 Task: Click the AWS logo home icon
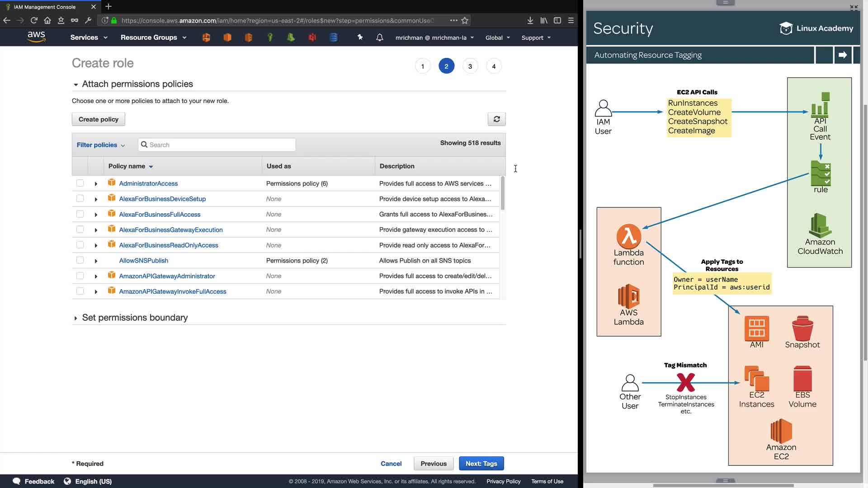[x=36, y=37]
